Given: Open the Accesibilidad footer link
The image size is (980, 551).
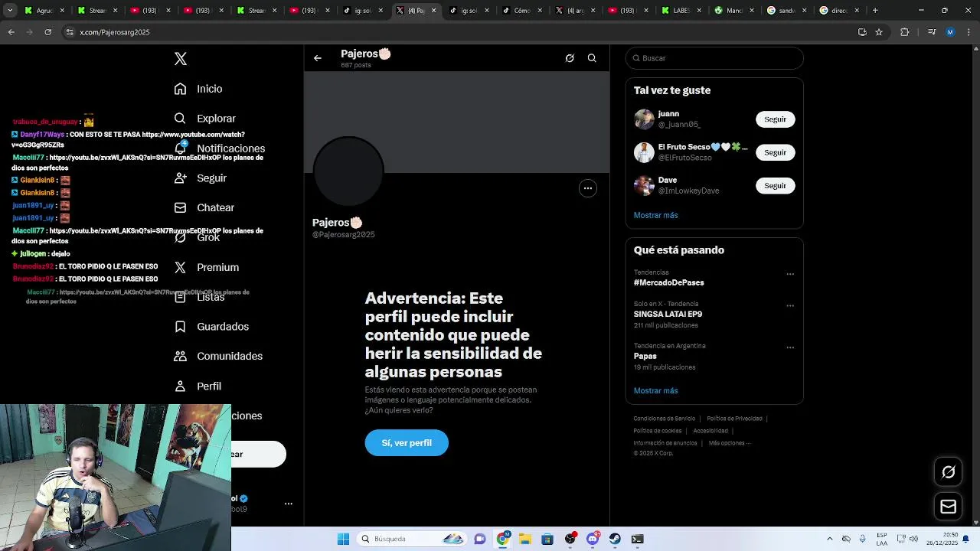Looking at the screenshot, I should pyautogui.click(x=710, y=431).
